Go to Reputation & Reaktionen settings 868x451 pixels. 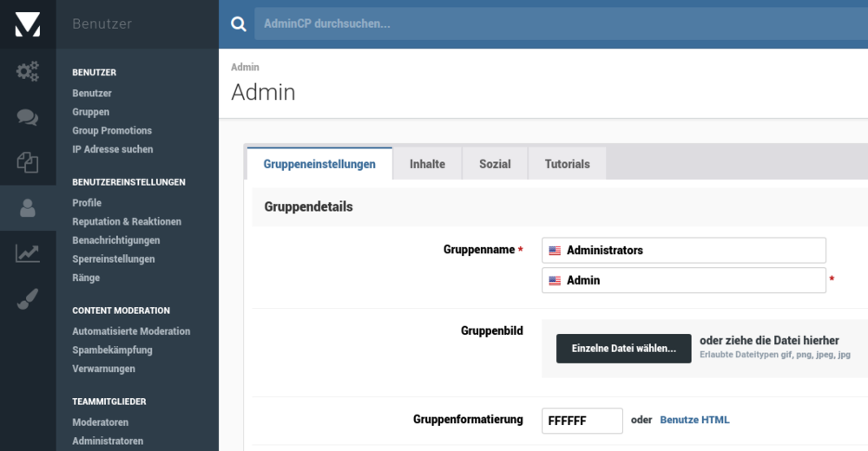[127, 222]
